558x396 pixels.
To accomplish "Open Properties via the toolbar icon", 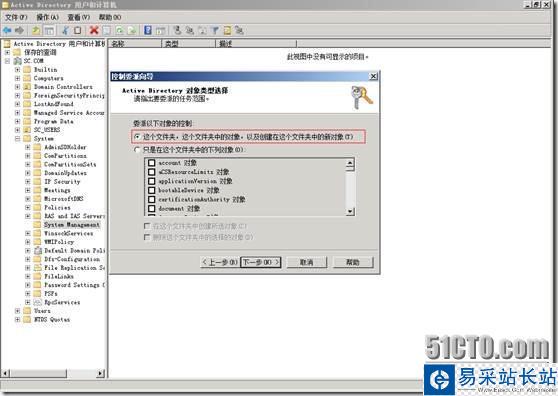I will tap(106, 31).
